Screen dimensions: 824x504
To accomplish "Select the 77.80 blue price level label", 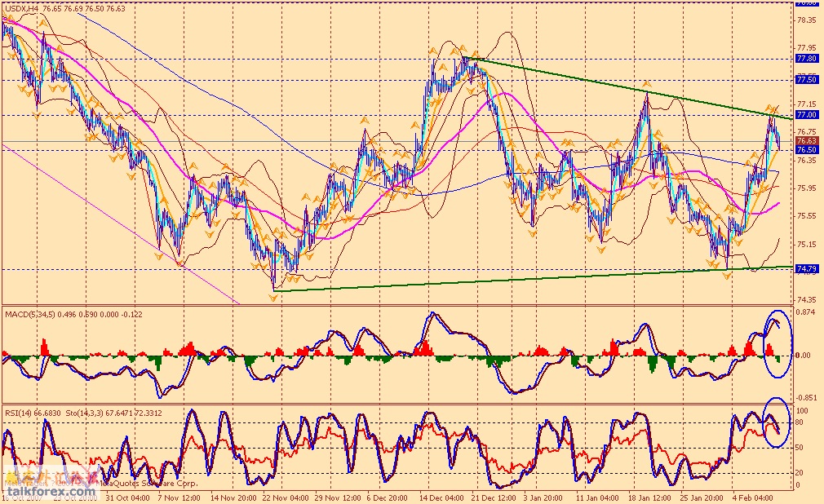I will 807,59.
